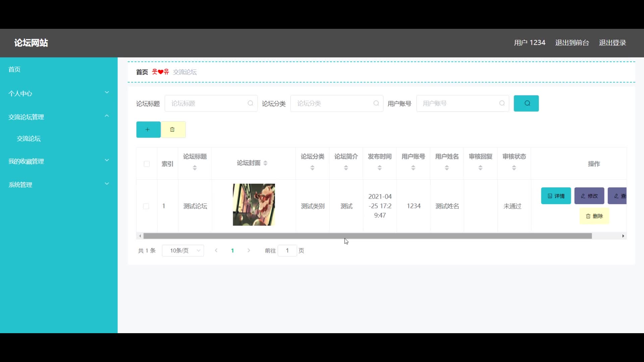644x362 pixels.
Task: Click the 测试论坛 cover image thumbnail
Action: pos(254,205)
